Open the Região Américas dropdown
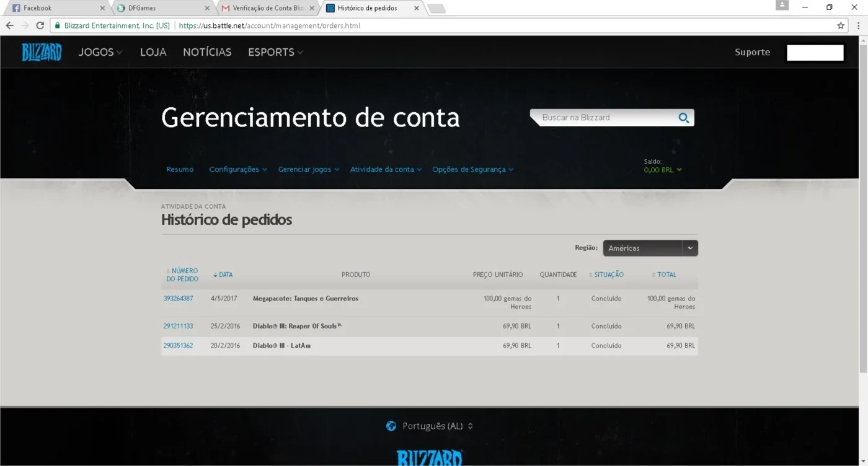 click(x=650, y=248)
